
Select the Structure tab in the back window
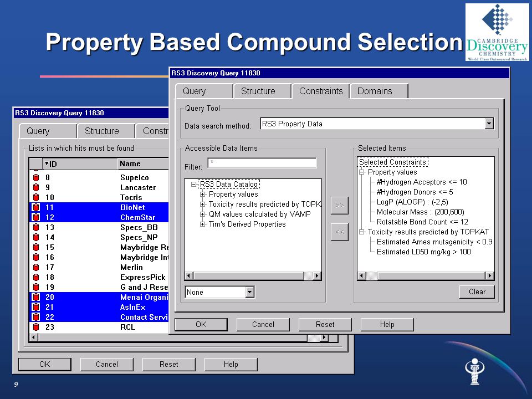point(106,131)
